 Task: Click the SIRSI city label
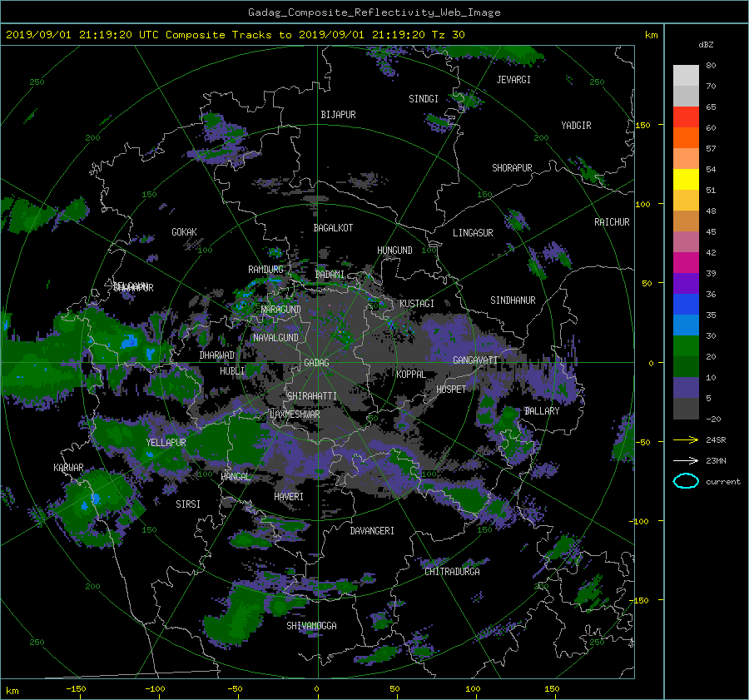(188, 504)
